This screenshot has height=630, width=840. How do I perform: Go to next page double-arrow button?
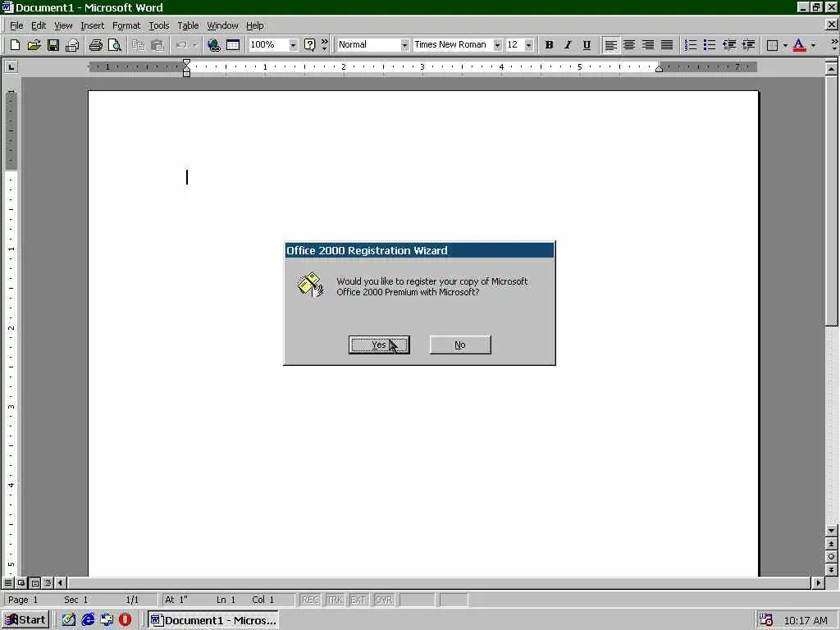831,569
